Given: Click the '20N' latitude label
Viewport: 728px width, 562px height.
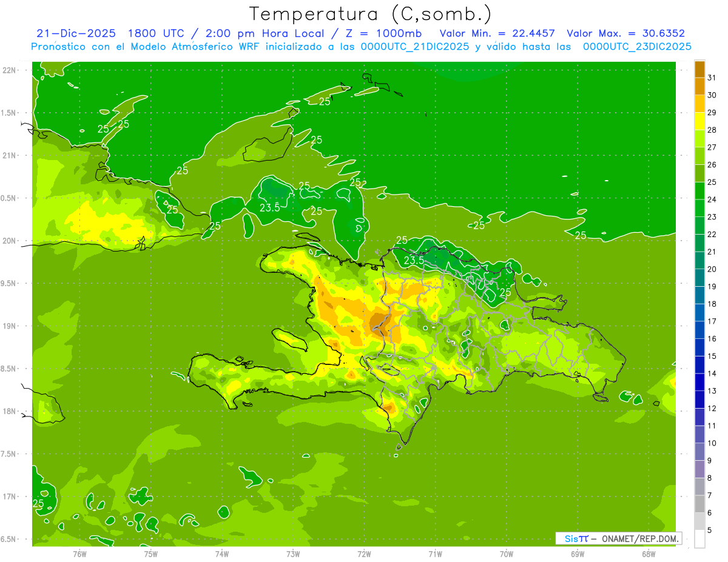Looking at the screenshot, I should [9, 241].
